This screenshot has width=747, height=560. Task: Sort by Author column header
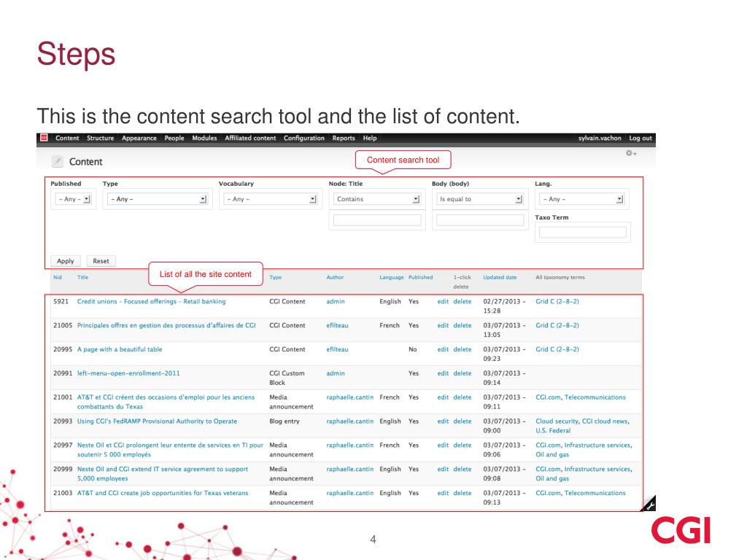335,277
